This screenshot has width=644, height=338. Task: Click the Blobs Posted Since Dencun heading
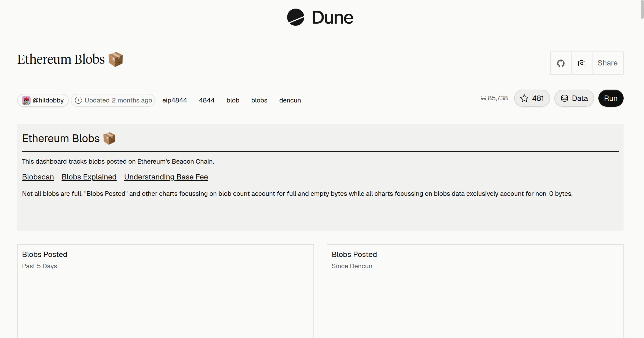[354, 254]
